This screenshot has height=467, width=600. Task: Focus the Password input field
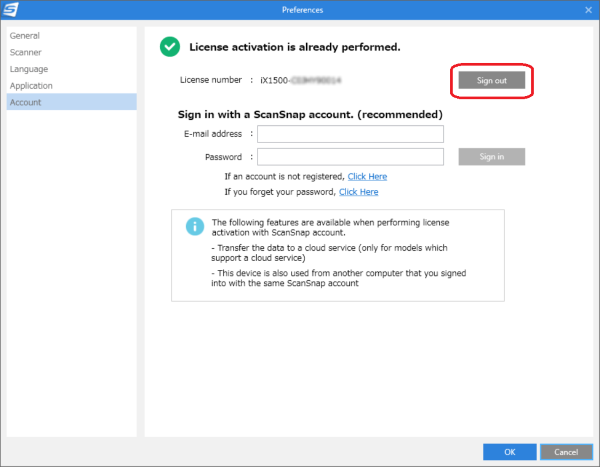click(x=350, y=157)
